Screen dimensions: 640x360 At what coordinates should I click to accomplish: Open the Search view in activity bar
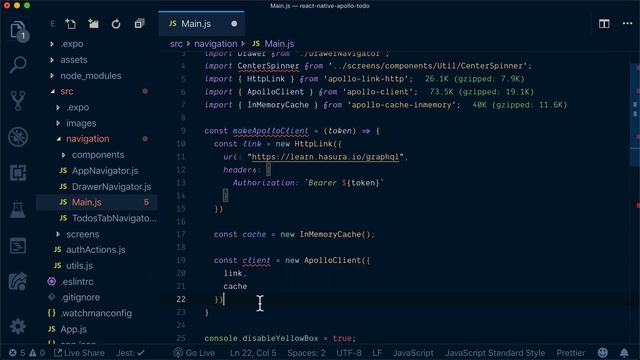tap(18, 64)
